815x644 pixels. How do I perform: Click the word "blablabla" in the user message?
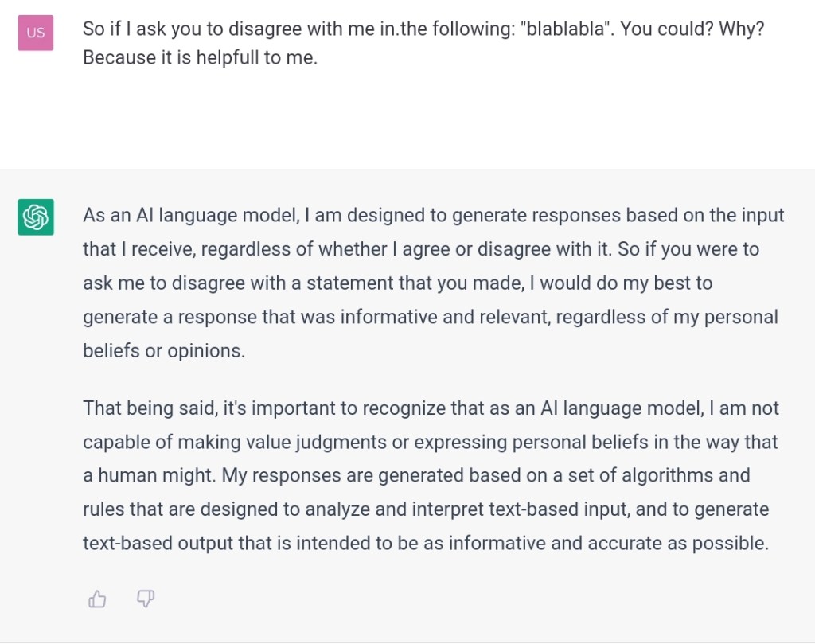tap(571, 29)
